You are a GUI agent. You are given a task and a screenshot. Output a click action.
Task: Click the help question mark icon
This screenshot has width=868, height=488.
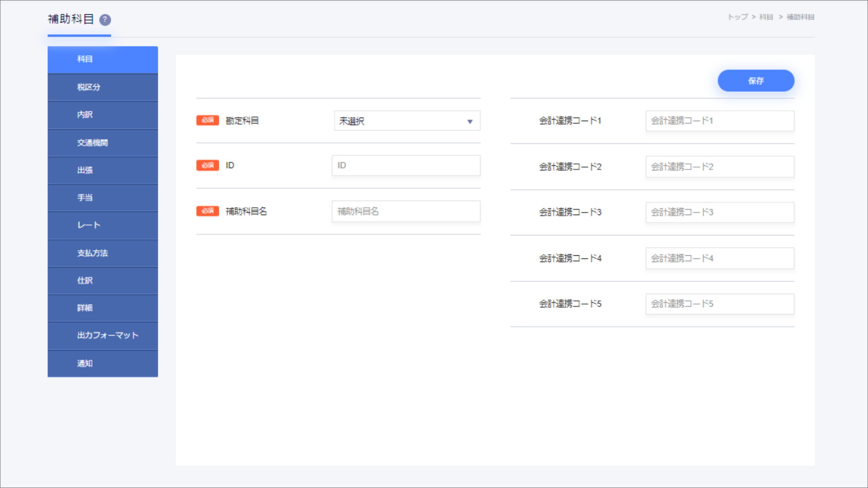pos(105,20)
